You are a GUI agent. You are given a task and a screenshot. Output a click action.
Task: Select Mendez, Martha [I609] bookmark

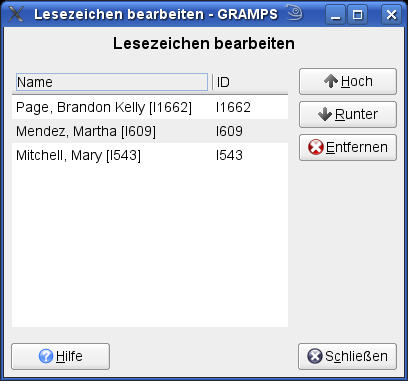(150, 131)
